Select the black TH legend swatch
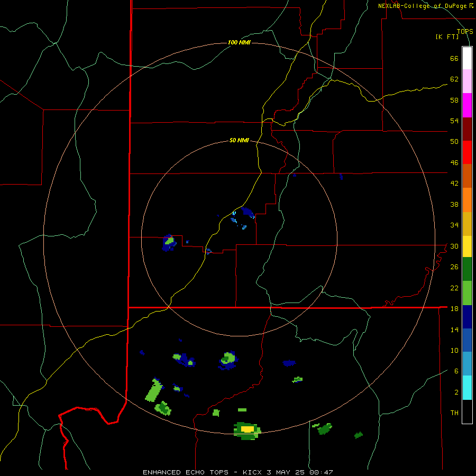The height and width of the screenshot is (476, 476). pyautogui.click(x=467, y=411)
